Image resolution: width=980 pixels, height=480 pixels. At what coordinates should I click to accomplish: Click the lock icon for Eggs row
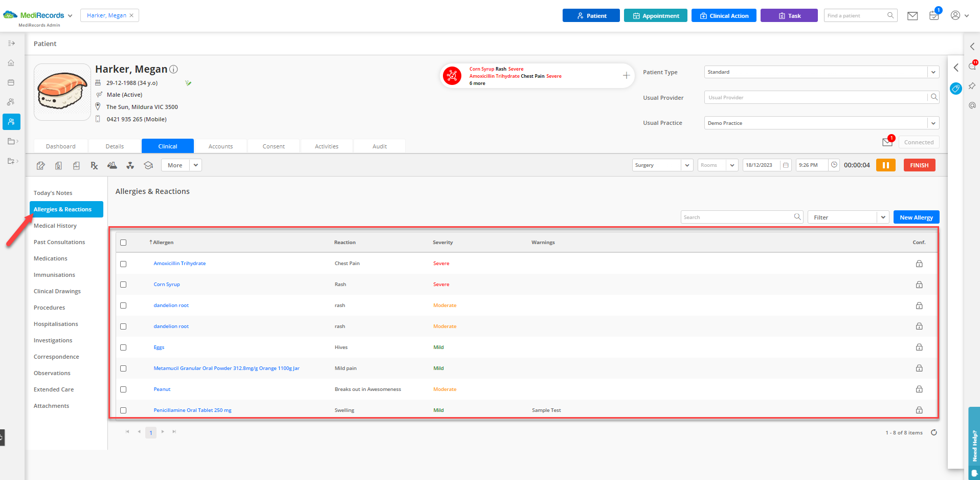[919, 347]
